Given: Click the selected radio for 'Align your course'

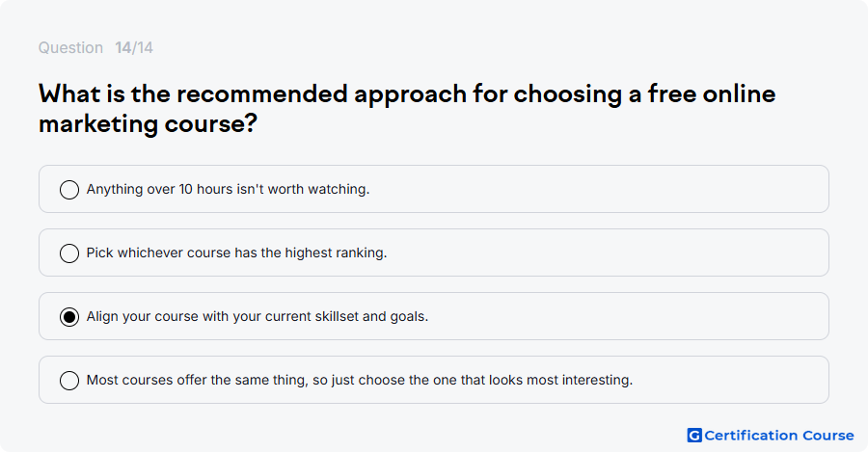Looking at the screenshot, I should [69, 316].
